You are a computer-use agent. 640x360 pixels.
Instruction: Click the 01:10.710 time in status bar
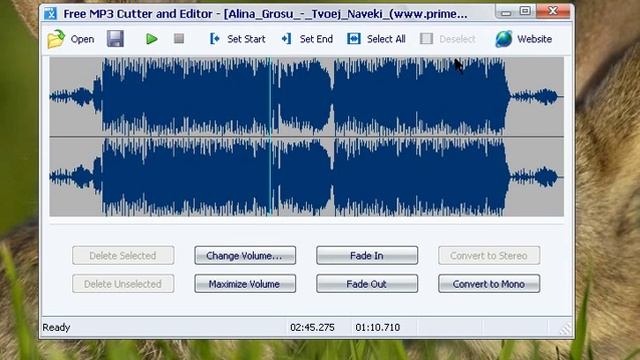378,327
